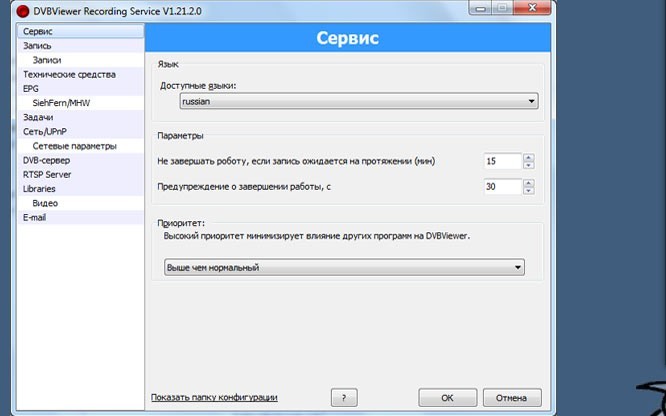Open the E-mail settings page
The image size is (666, 416).
(x=35, y=217)
